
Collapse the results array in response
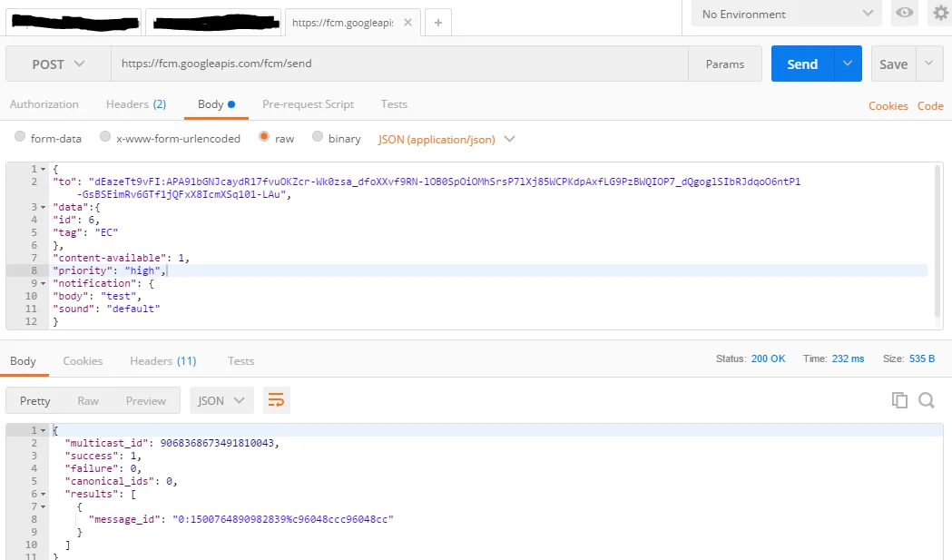coord(44,494)
